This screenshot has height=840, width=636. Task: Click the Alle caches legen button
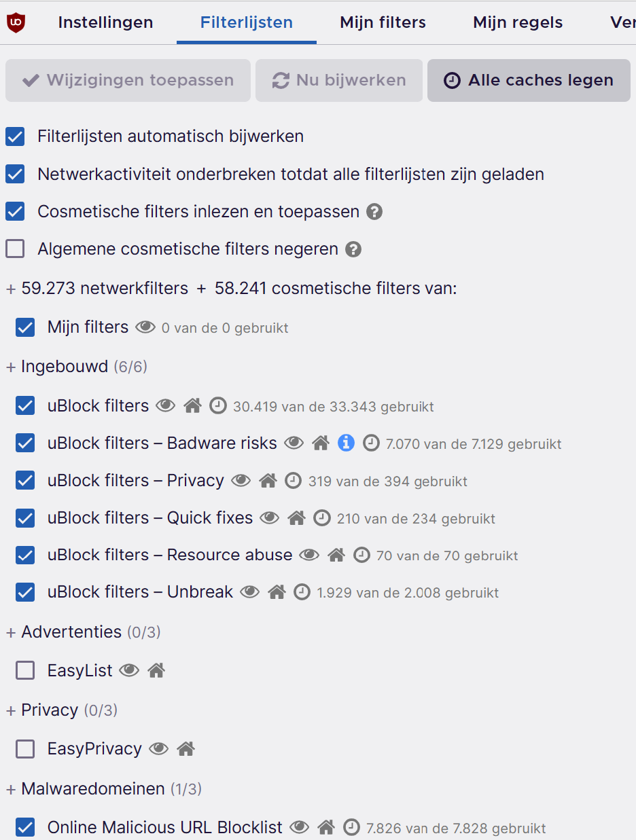tap(529, 80)
